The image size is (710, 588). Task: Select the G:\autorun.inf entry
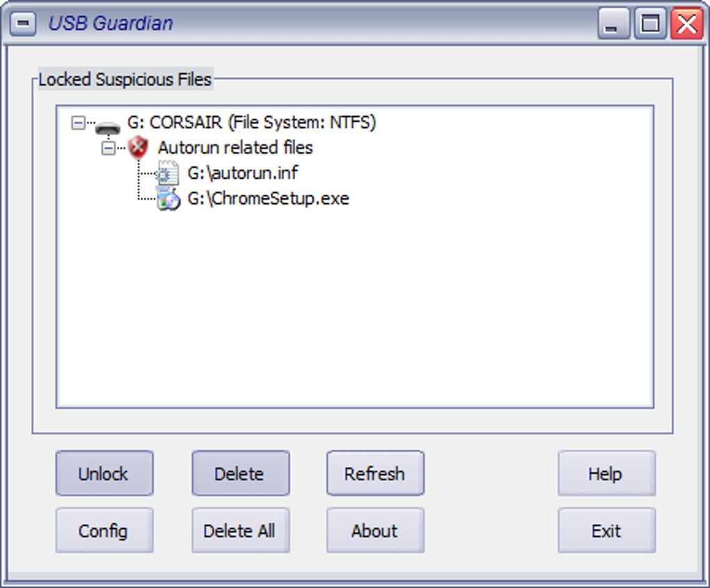242,173
